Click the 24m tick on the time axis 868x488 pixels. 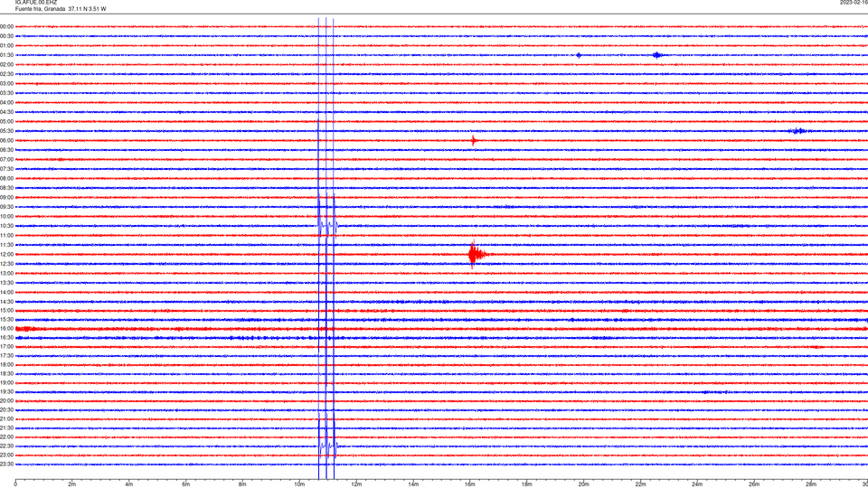(697, 484)
